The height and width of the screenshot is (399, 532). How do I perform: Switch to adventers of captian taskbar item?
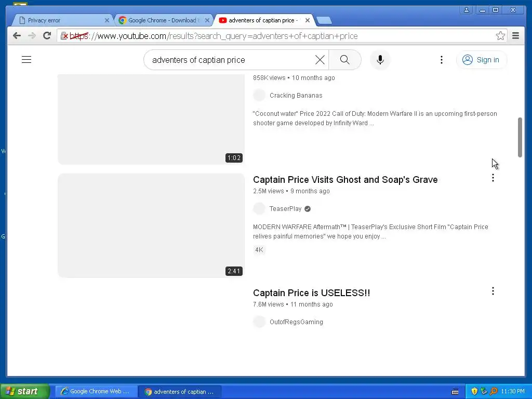click(180, 392)
